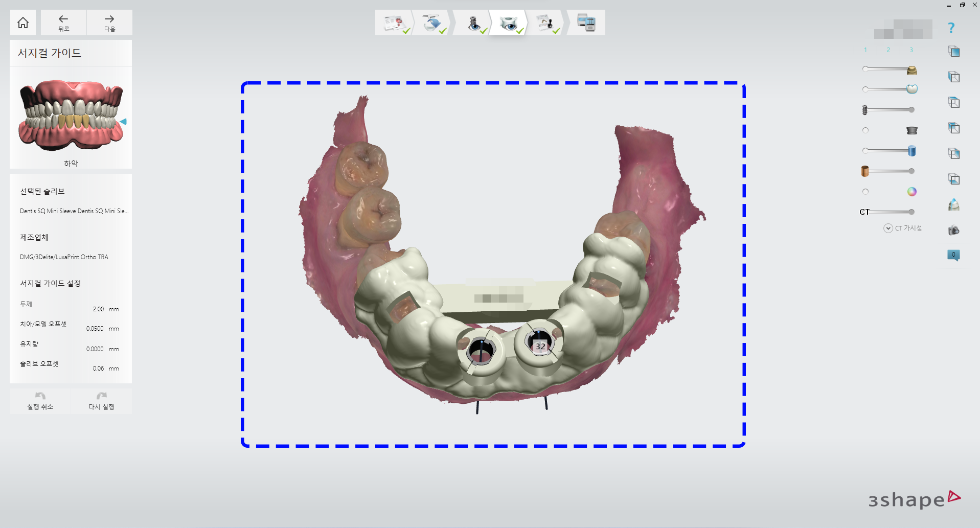The image size is (980, 528).
Task: Toggle the sleeve visibility radio button
Action: pyautogui.click(x=865, y=130)
